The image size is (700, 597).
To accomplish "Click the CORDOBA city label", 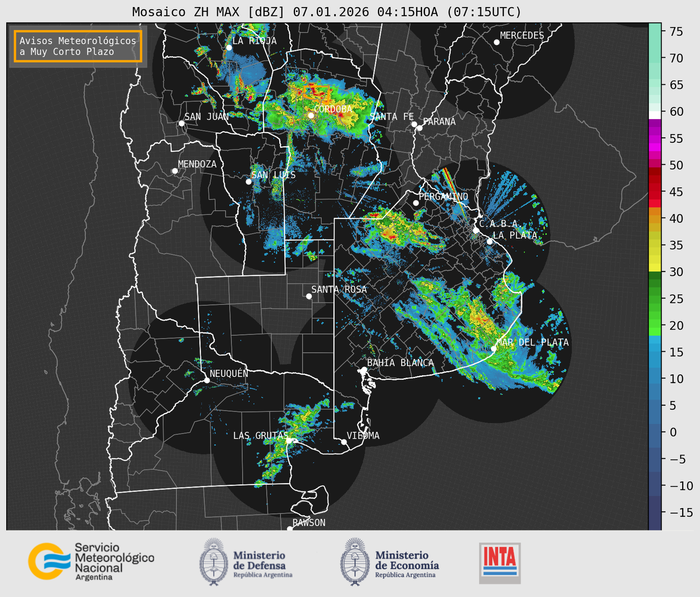I will (333, 109).
